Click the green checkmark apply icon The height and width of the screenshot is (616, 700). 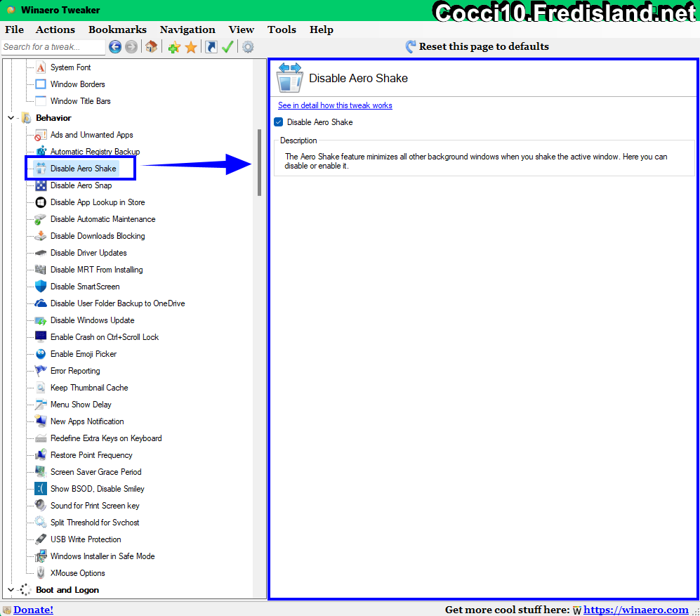tap(227, 46)
